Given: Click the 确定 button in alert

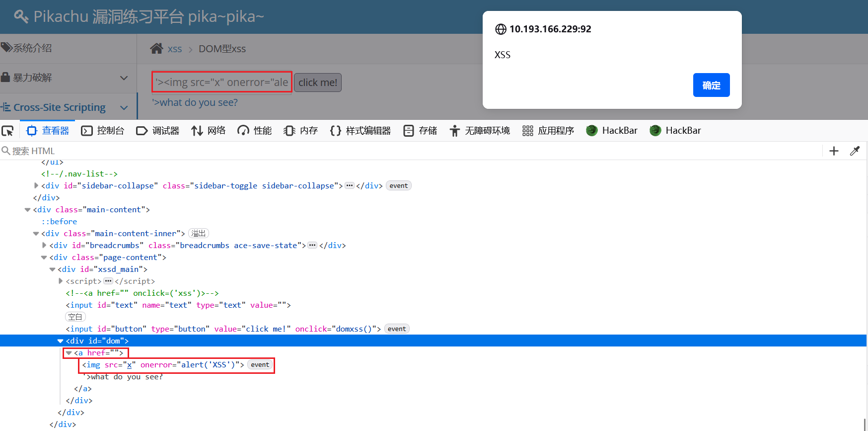Looking at the screenshot, I should coord(711,85).
